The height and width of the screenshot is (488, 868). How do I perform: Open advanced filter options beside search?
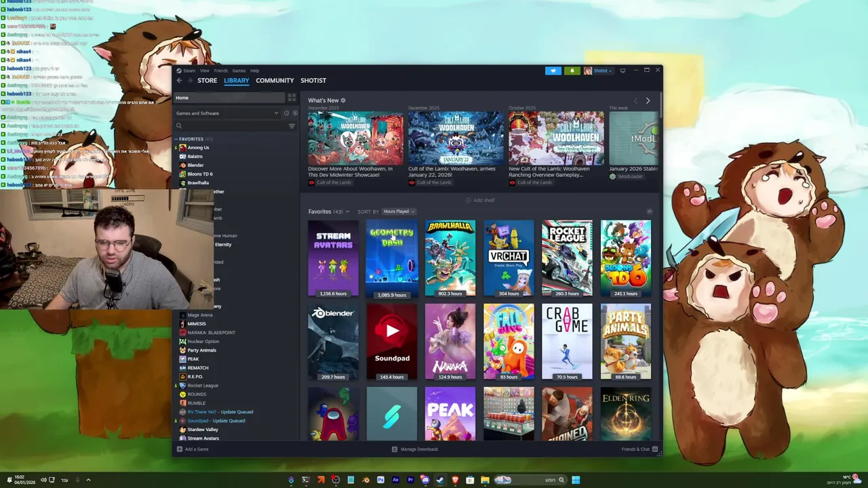click(292, 126)
